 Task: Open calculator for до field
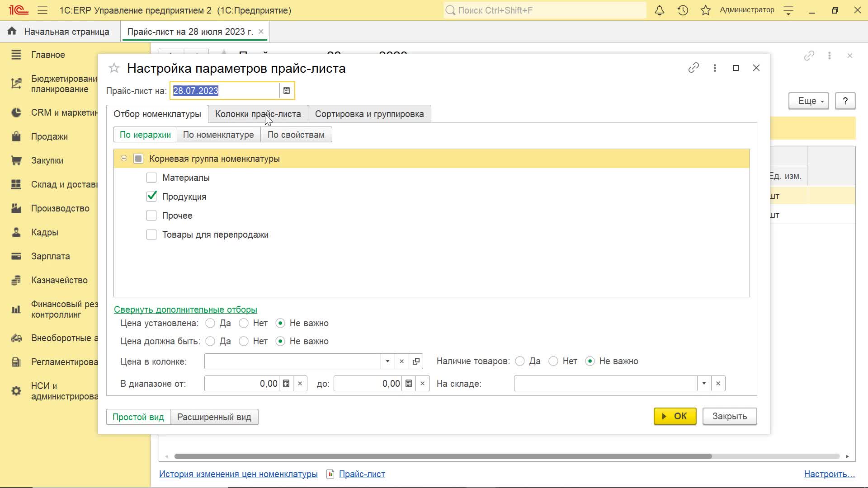(409, 384)
